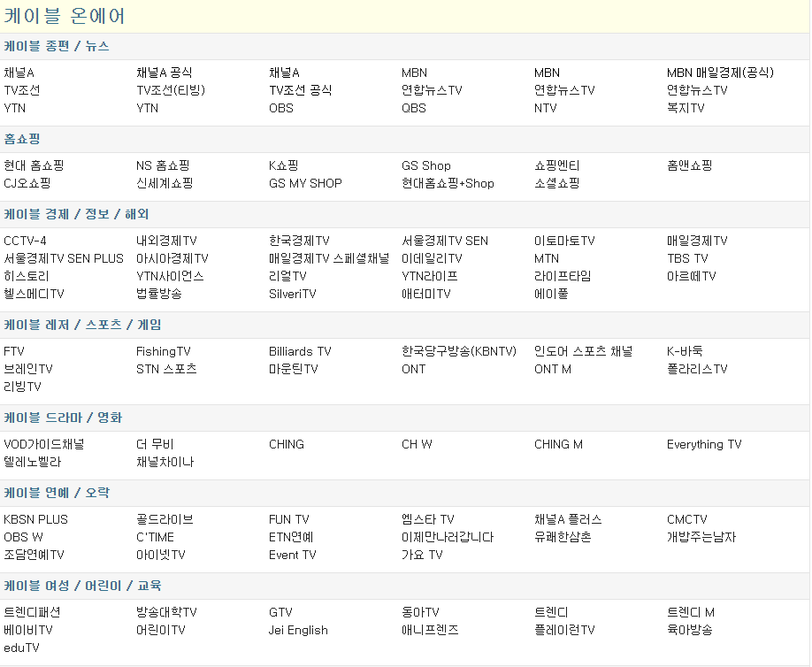Open the GS MY SHOP link
Viewport: 812px width, 667px height.
pyautogui.click(x=305, y=183)
